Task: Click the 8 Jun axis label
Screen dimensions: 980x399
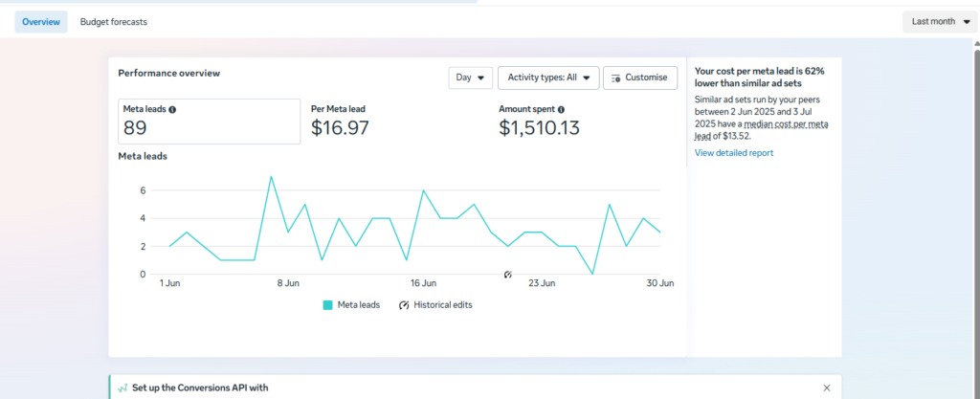Action: pos(288,283)
